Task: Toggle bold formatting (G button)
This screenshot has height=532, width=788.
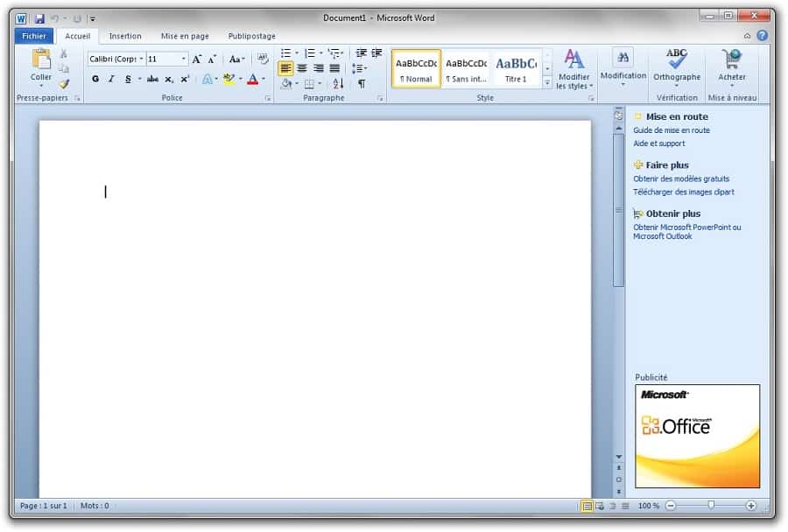Action: (x=95, y=80)
